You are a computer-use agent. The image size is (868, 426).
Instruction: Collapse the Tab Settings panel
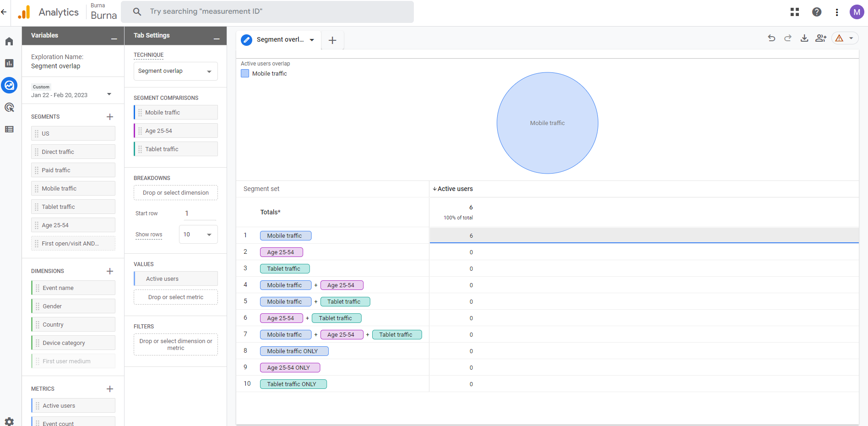217,36
